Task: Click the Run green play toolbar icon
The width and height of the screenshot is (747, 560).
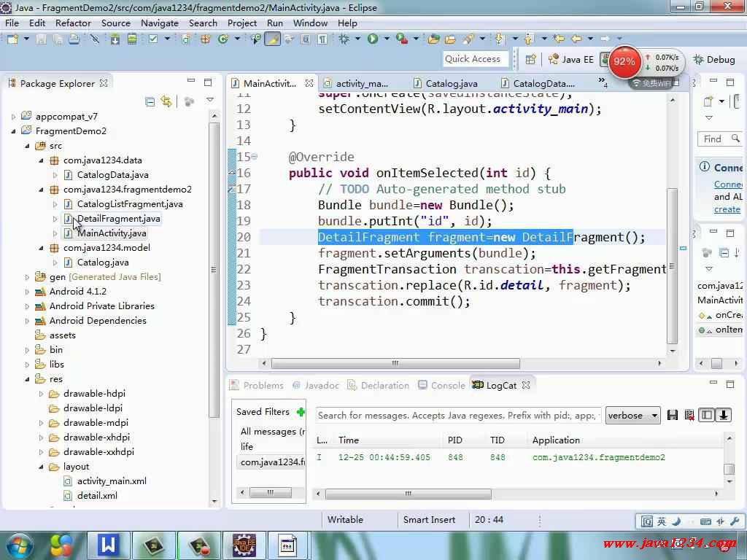Action: (x=373, y=39)
